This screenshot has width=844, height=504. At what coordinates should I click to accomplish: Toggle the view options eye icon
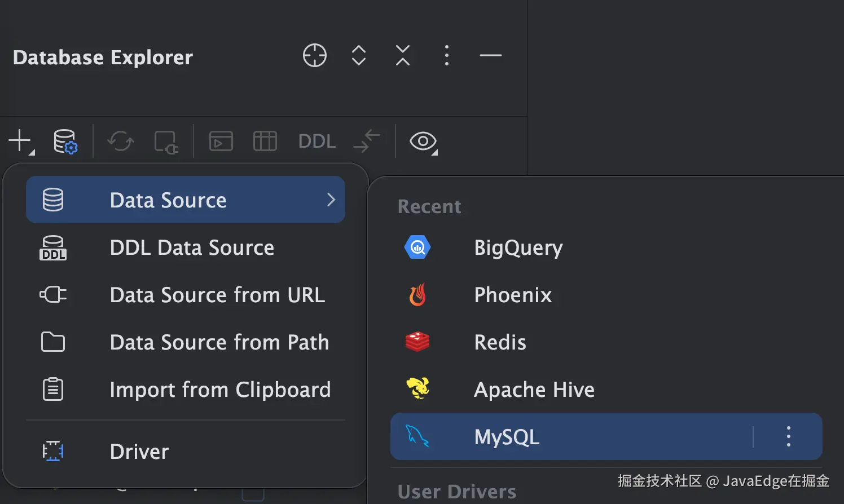[x=423, y=141]
